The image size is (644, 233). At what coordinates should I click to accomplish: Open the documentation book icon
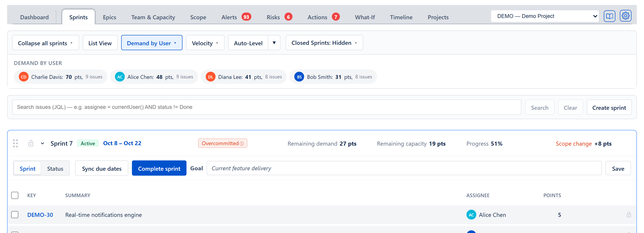click(609, 16)
